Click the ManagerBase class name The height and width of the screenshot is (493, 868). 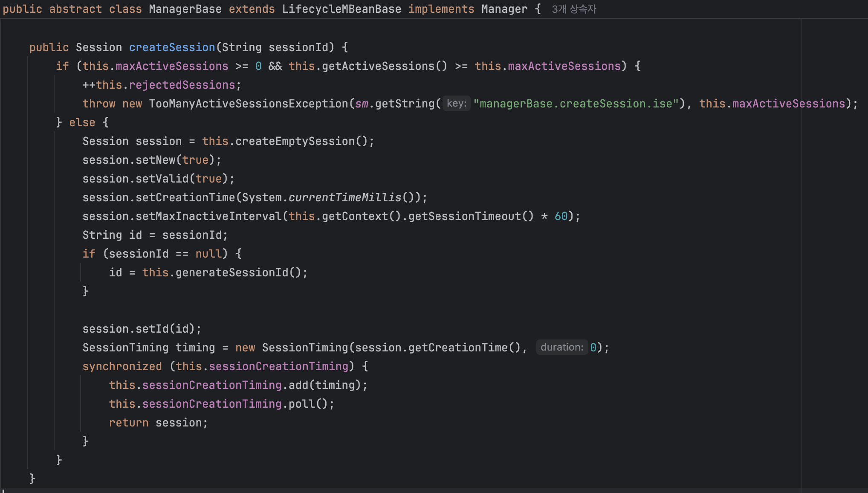point(185,9)
